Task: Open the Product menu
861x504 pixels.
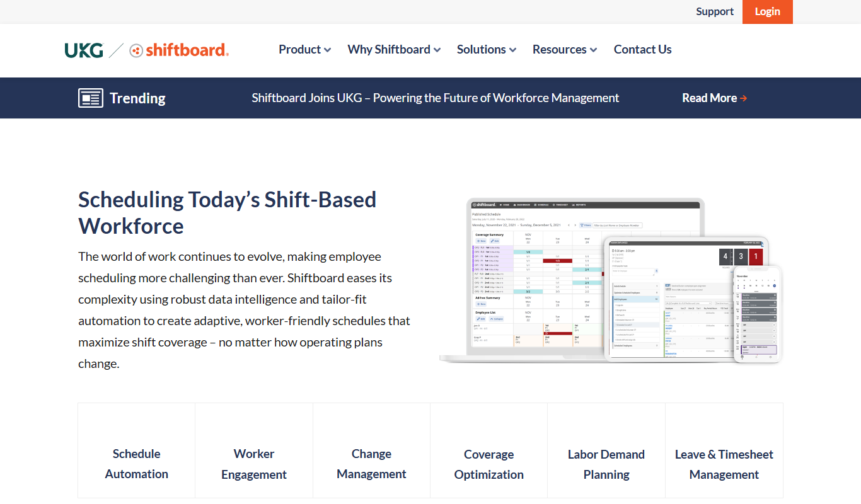Action: (305, 49)
